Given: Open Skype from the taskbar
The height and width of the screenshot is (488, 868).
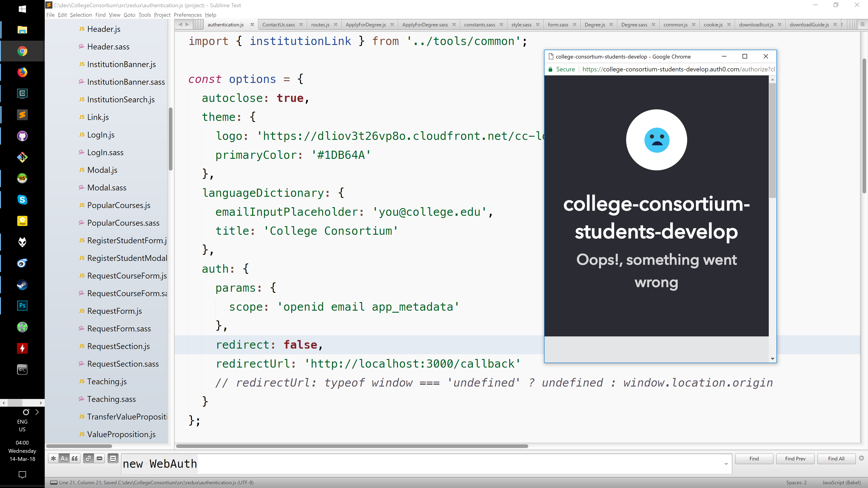Looking at the screenshot, I should click(22, 200).
